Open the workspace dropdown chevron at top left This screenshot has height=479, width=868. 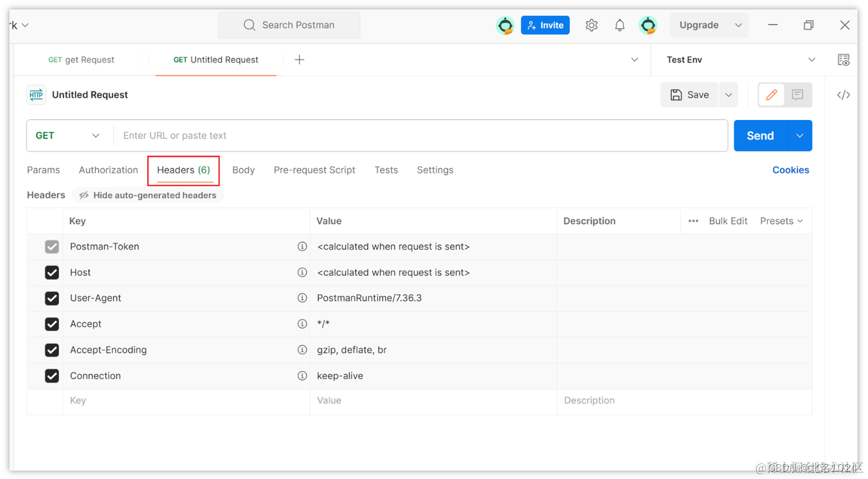pos(25,25)
